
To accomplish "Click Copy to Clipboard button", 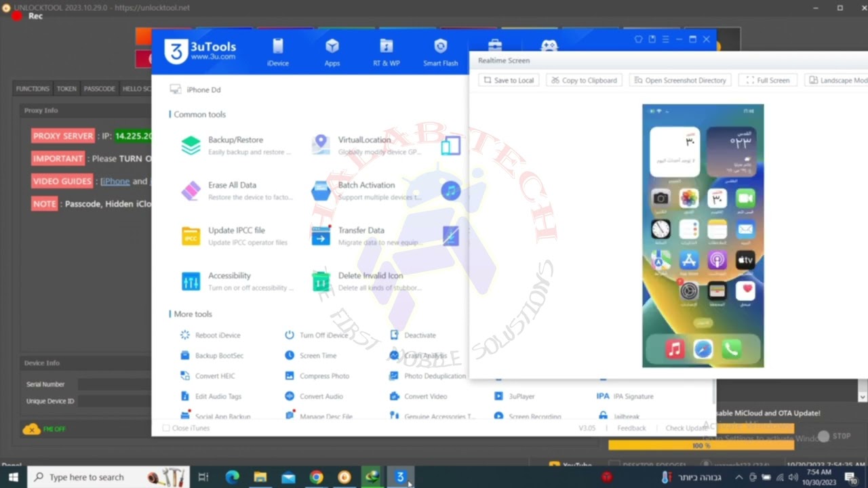I will 583,80.
